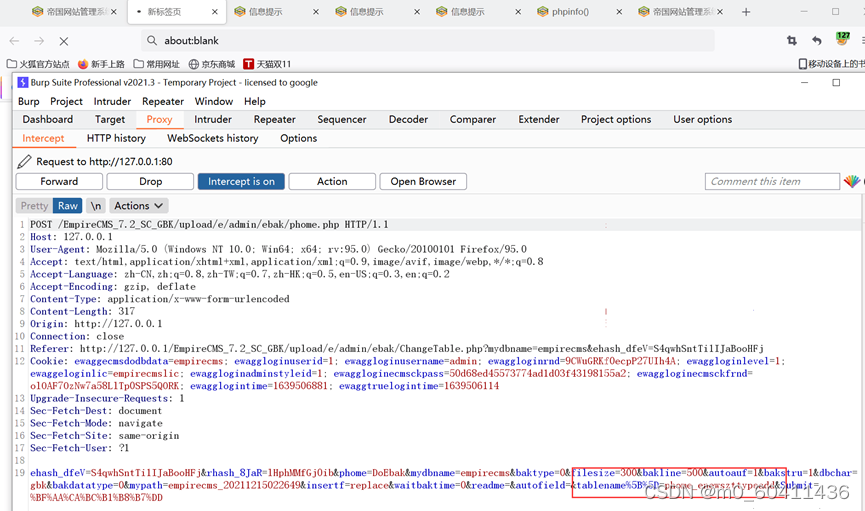
Task: Open the 京东商城 bookmark
Action: pos(212,64)
